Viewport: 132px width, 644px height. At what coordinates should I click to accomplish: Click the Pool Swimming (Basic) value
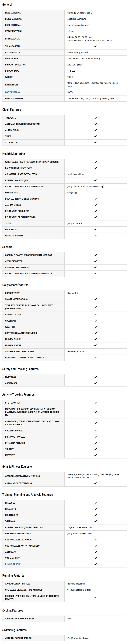(78, 638)
